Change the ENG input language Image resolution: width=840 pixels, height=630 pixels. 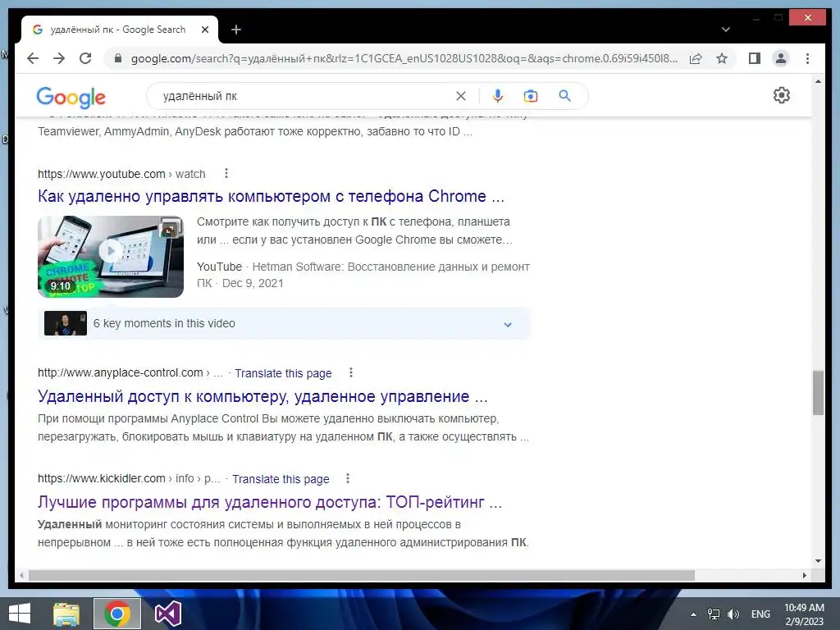click(760, 614)
